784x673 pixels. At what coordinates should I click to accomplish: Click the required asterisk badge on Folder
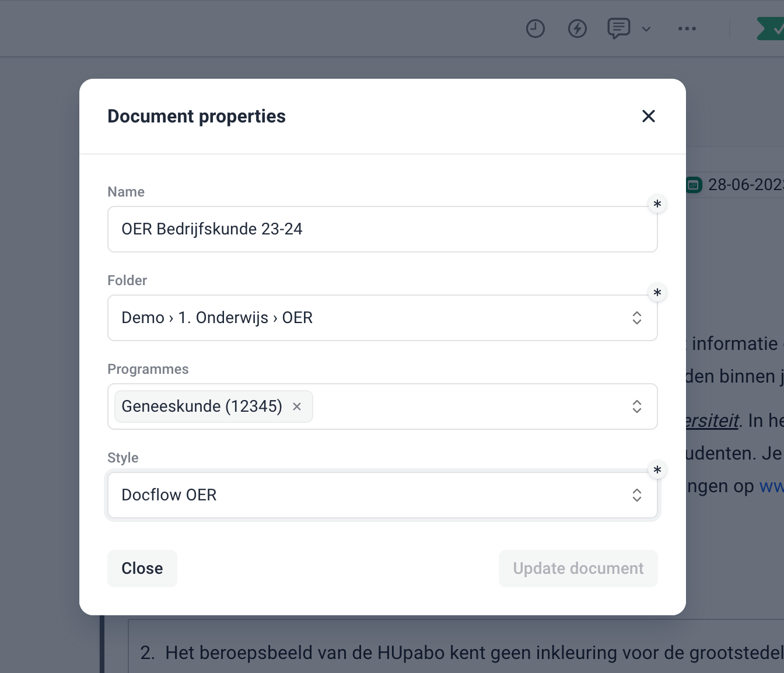point(657,293)
